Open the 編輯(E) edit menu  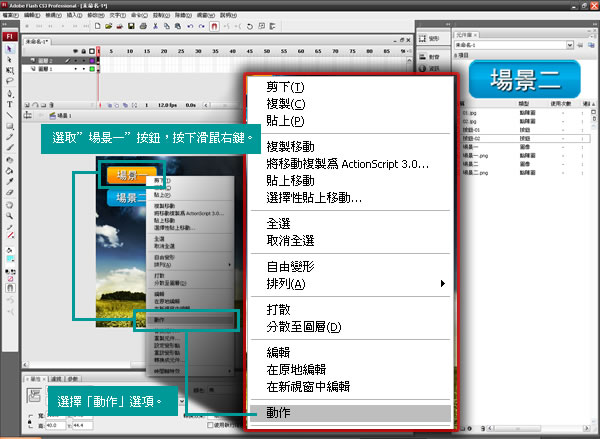[x=32, y=15]
